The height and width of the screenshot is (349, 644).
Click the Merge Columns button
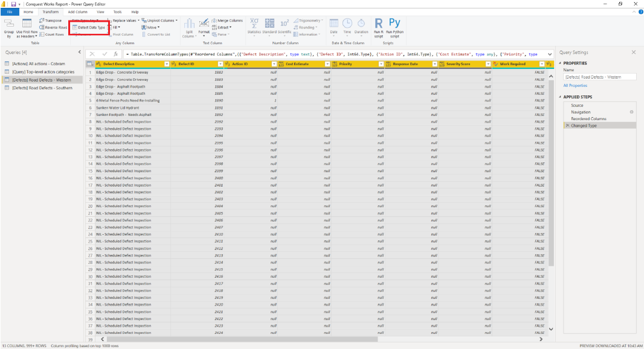(227, 21)
